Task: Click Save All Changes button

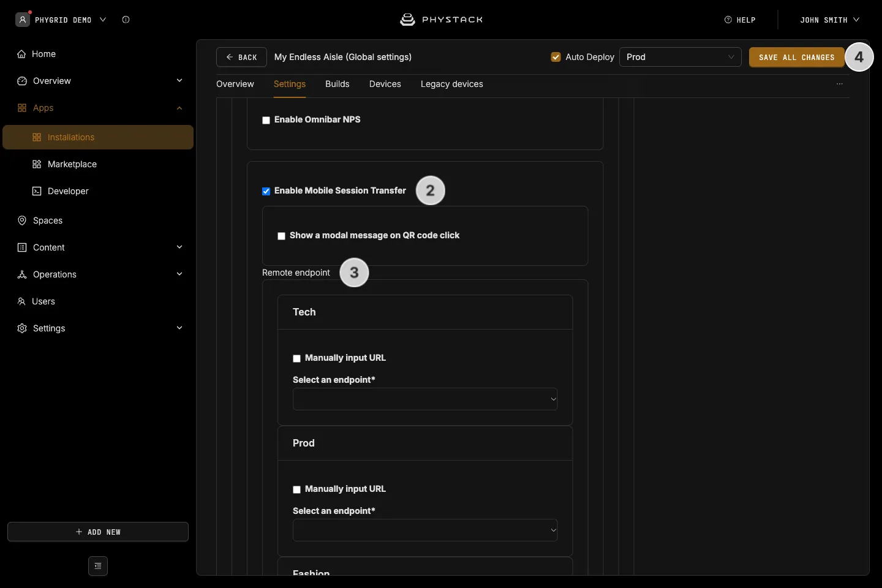Action: 797,57
